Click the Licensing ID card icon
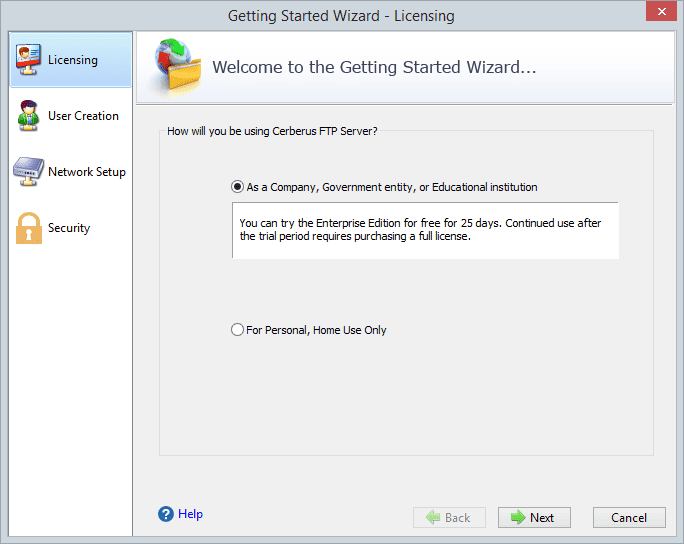Viewport: 684px width, 544px height. pyautogui.click(x=28, y=59)
